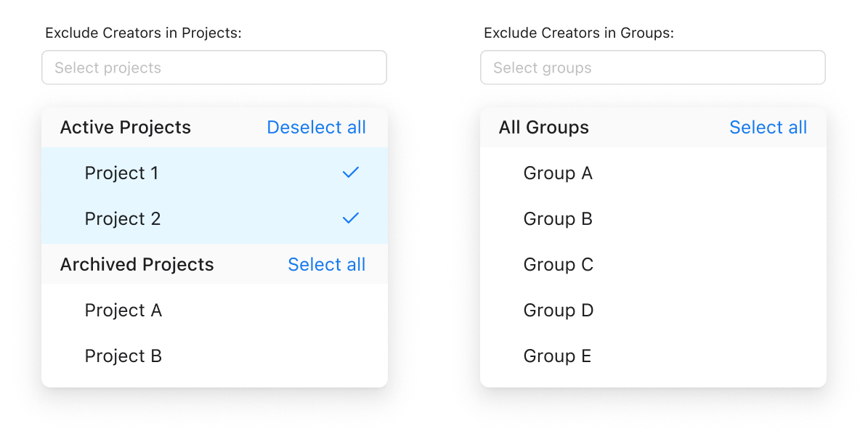Uncheck the Project 2 option
This screenshot has width=868, height=439.
[123, 219]
